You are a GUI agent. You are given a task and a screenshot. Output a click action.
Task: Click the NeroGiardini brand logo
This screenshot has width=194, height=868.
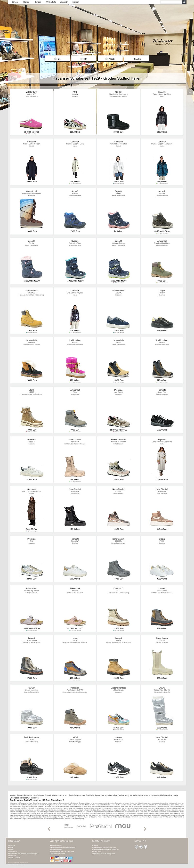101,826
